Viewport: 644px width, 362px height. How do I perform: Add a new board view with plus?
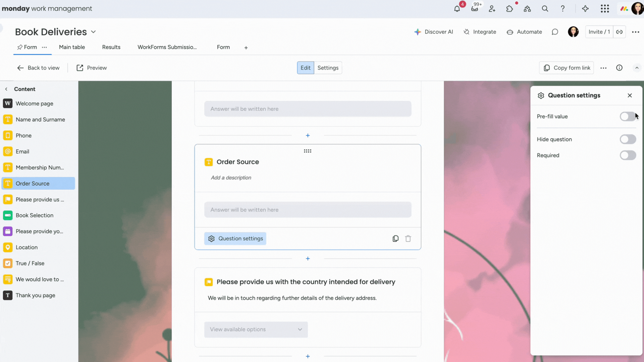[x=246, y=48]
